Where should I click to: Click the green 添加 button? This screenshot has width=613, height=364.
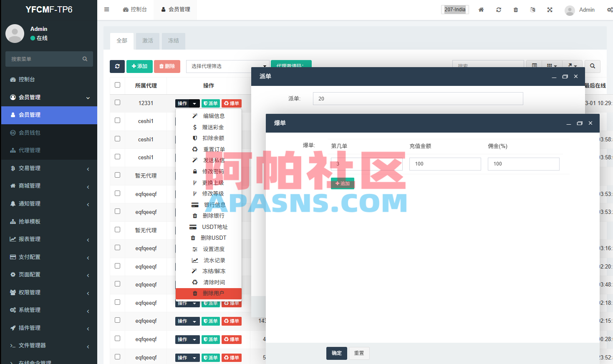click(139, 66)
